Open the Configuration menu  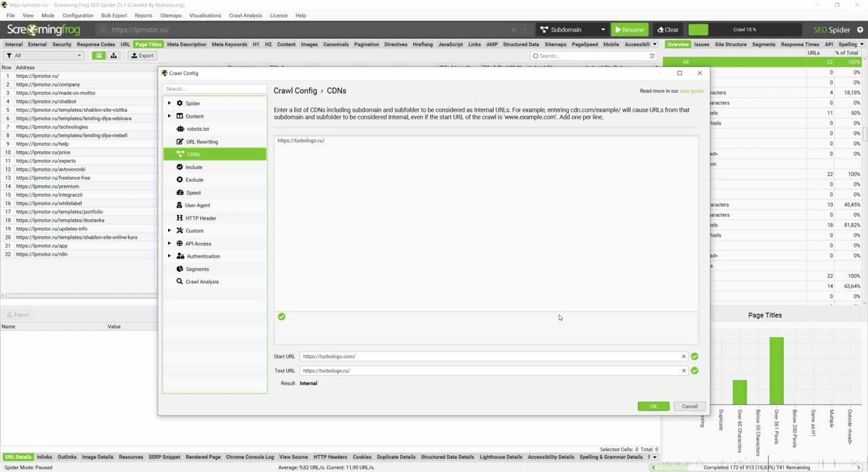[x=78, y=15]
